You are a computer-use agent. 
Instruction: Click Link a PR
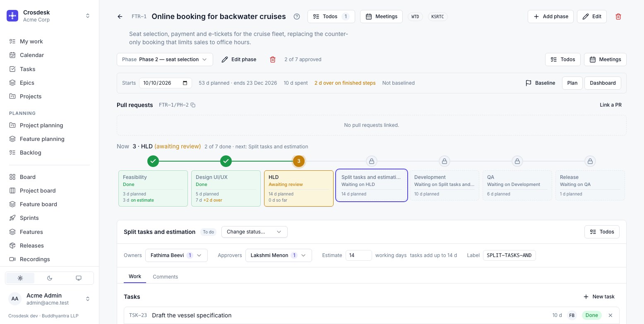610,105
